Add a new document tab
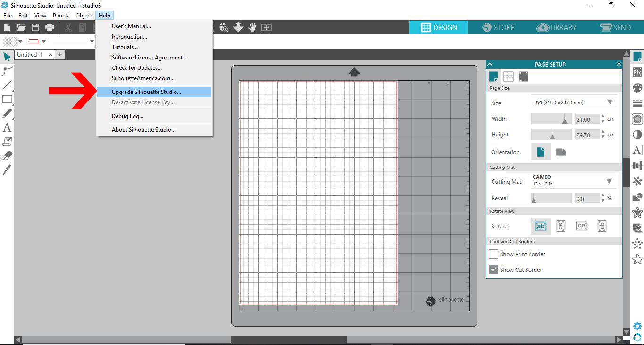 point(60,55)
